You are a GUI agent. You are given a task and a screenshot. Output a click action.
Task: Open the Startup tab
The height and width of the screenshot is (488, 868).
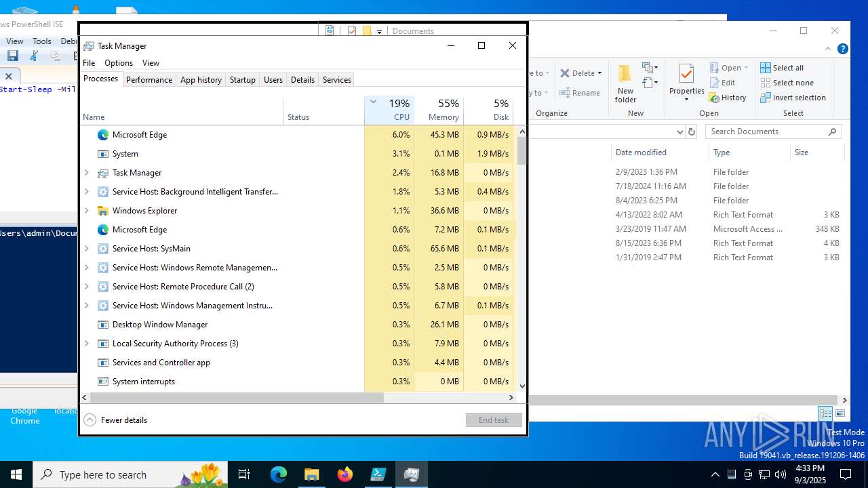click(242, 79)
